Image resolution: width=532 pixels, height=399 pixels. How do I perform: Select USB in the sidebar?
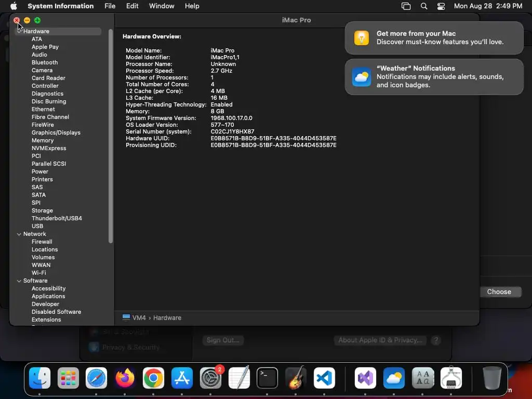pos(37,227)
